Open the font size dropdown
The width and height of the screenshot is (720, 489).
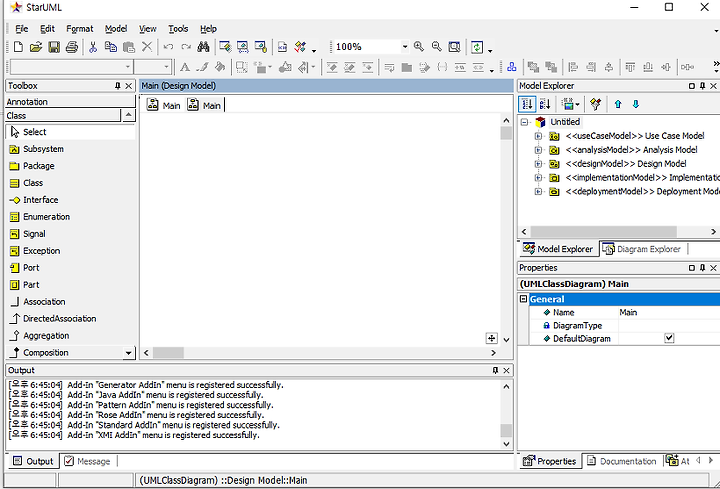pyautogui.click(x=166, y=67)
